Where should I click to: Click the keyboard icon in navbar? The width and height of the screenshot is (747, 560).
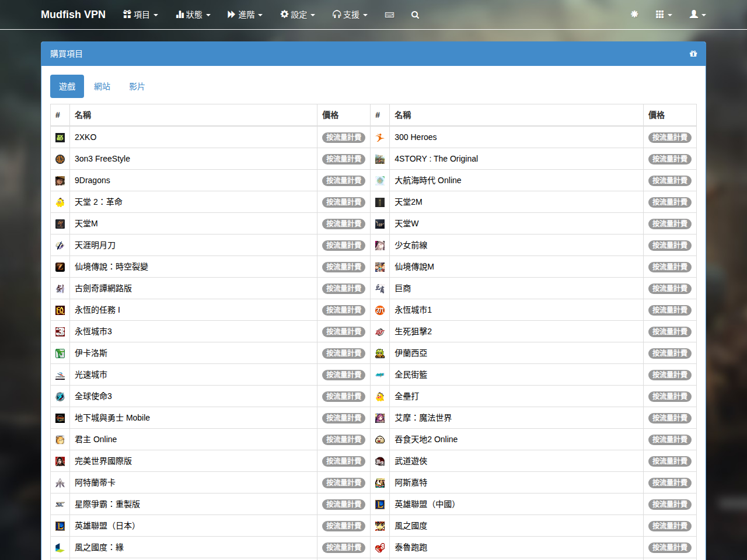coord(389,15)
